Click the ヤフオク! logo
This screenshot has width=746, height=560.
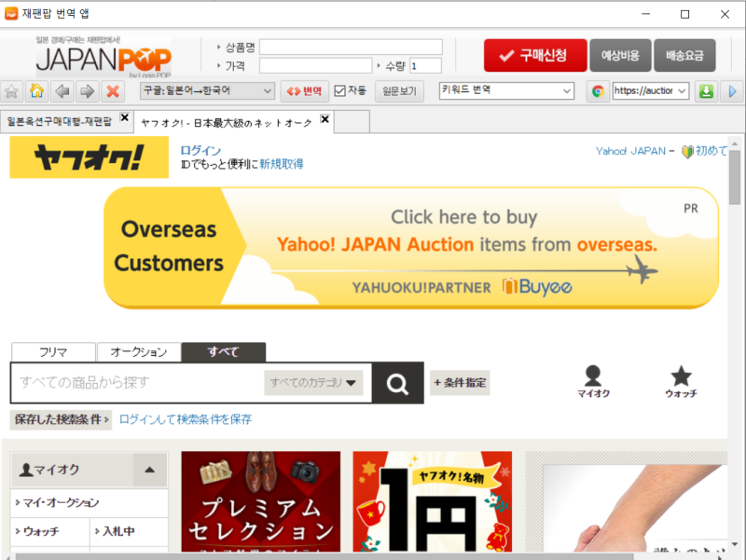(x=89, y=157)
